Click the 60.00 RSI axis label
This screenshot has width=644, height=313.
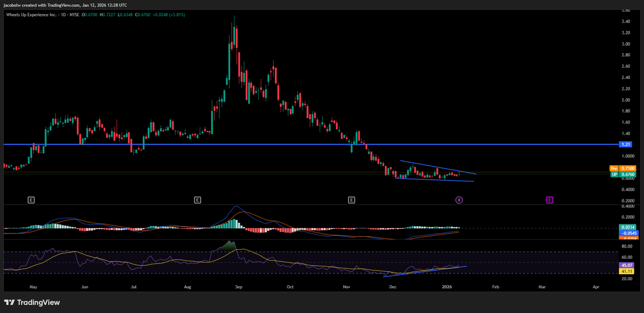coord(626,257)
